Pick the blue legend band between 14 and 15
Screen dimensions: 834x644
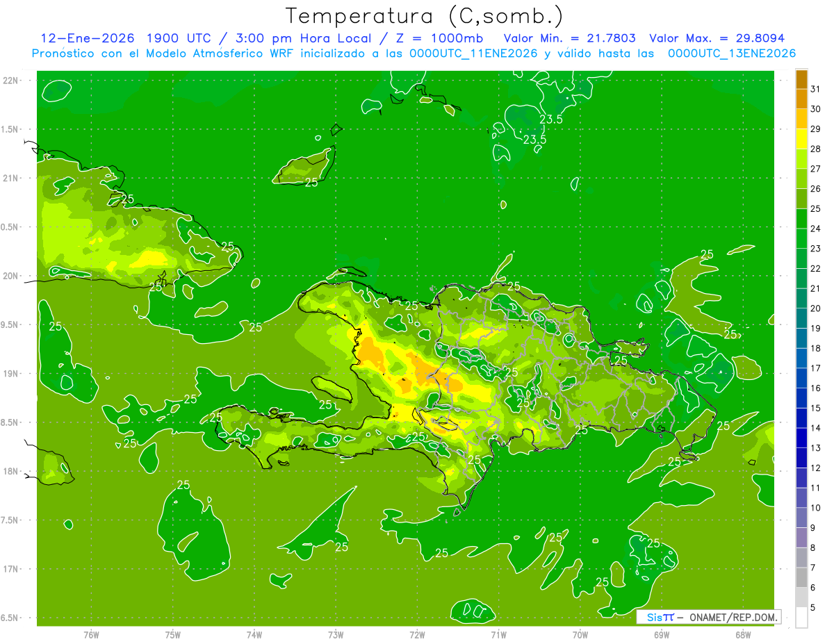[801, 418]
